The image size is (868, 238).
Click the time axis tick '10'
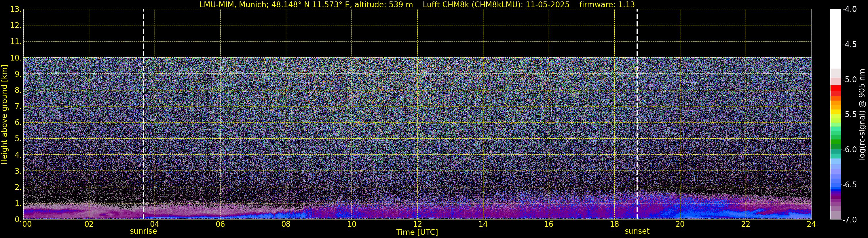(x=352, y=224)
